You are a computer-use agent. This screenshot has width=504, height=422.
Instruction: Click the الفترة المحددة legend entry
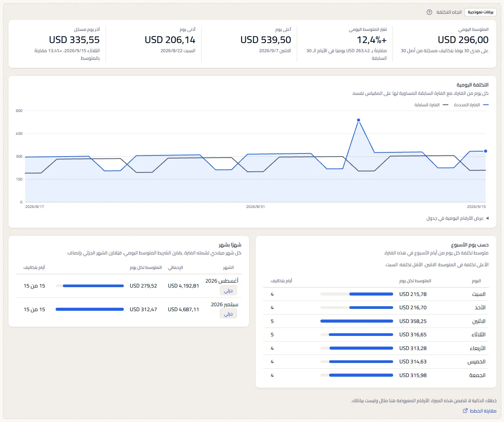[x=471, y=105]
